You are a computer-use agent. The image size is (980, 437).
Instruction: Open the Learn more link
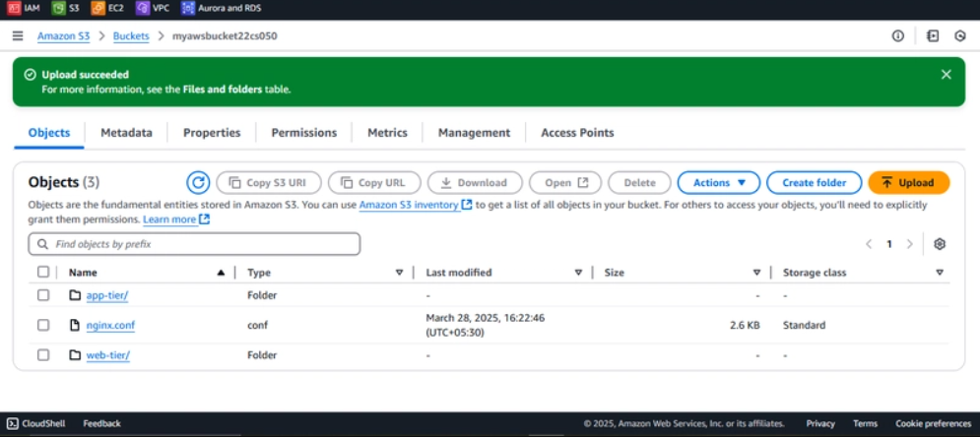tap(169, 219)
